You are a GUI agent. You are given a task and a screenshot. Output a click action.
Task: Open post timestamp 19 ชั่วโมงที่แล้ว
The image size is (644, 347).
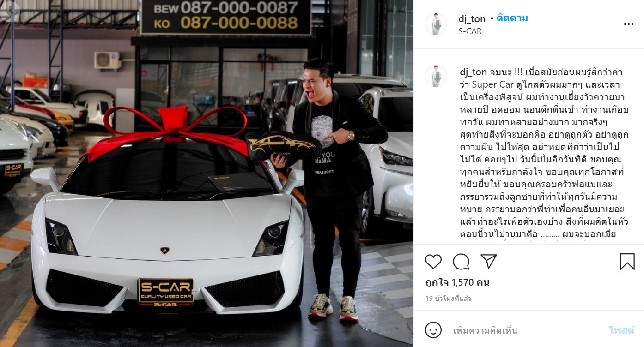point(448,299)
